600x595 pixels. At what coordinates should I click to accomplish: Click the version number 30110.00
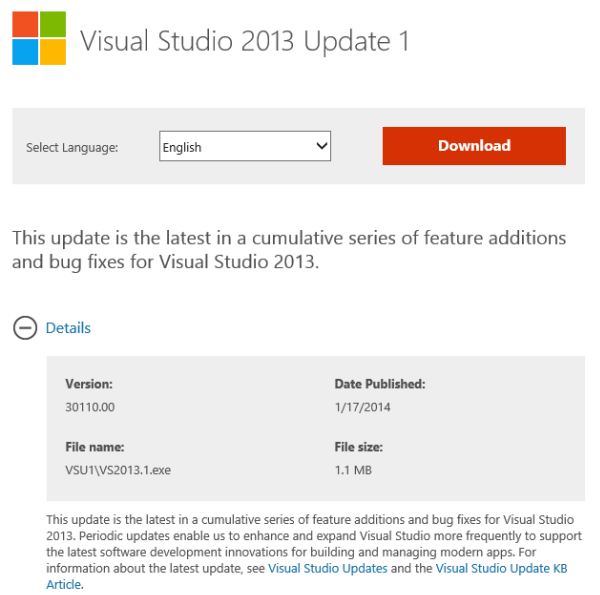91,406
